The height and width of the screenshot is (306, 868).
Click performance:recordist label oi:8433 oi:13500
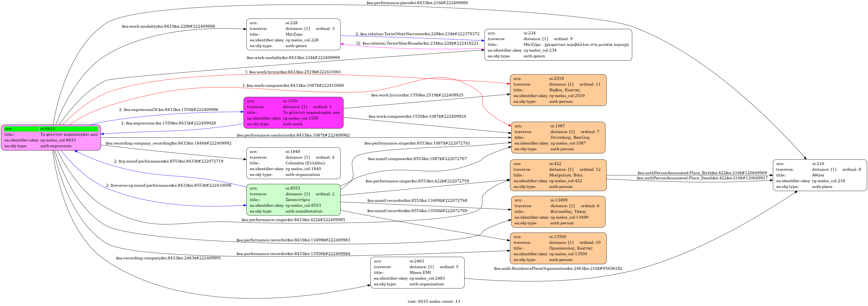293,254
